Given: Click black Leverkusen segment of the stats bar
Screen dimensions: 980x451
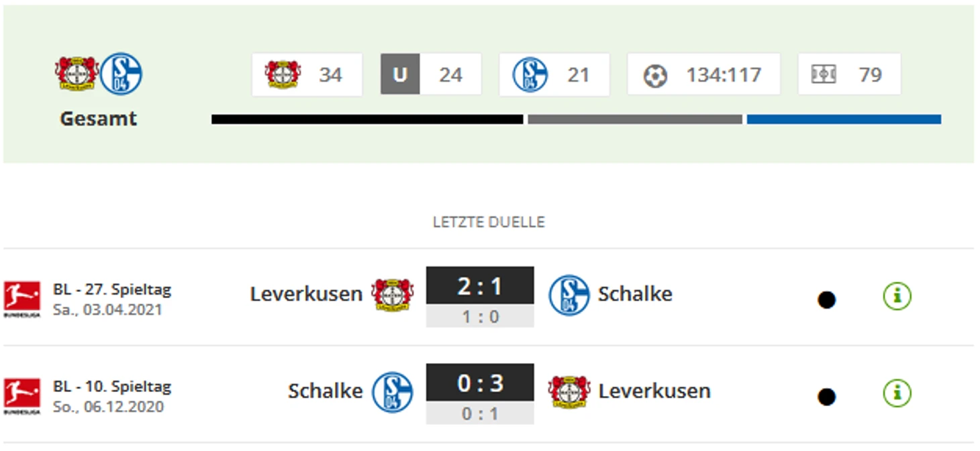Looking at the screenshot, I should click(x=367, y=119).
